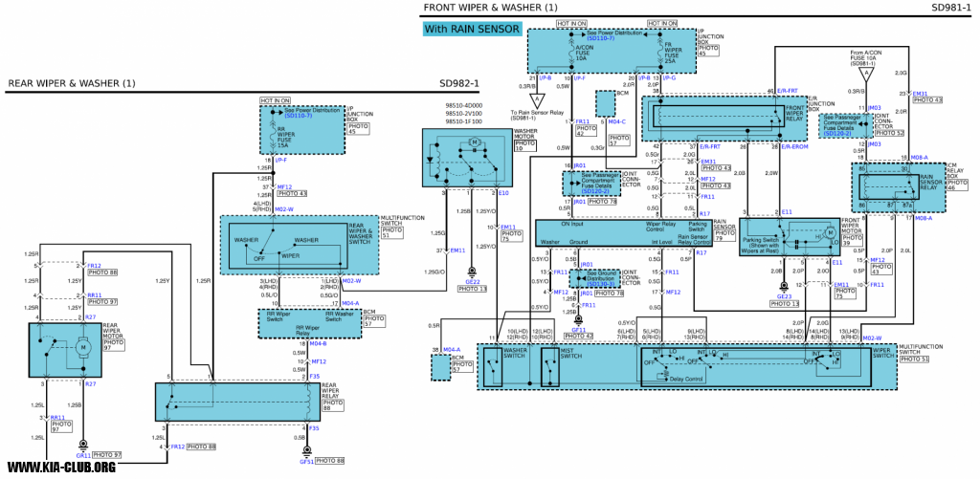Image resolution: width=980 pixels, height=479 pixels.
Task: Click the FR WIPER FUSE 25A symbol
Action: [x=659, y=50]
